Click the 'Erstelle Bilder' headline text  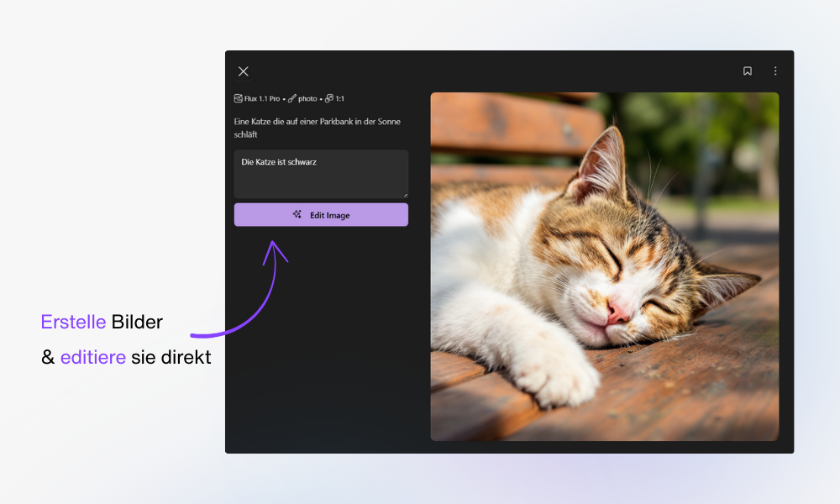[x=102, y=322]
